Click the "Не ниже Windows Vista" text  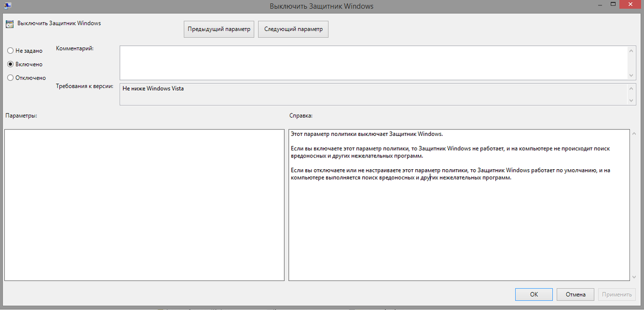tap(153, 89)
